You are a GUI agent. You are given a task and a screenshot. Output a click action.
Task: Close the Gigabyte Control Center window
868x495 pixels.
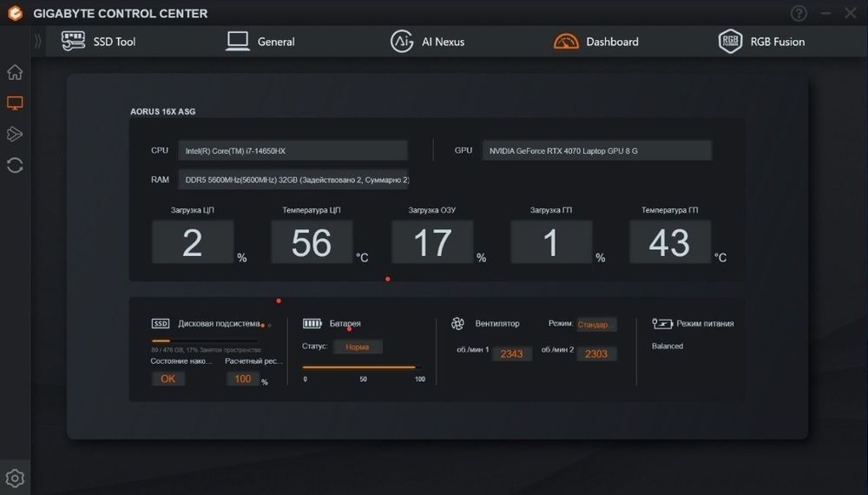[x=851, y=13]
